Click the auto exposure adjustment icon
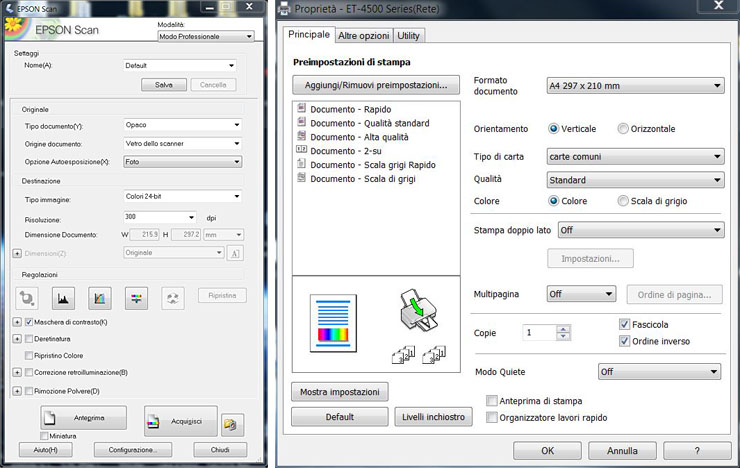This screenshot has height=468, width=740. pos(26,296)
